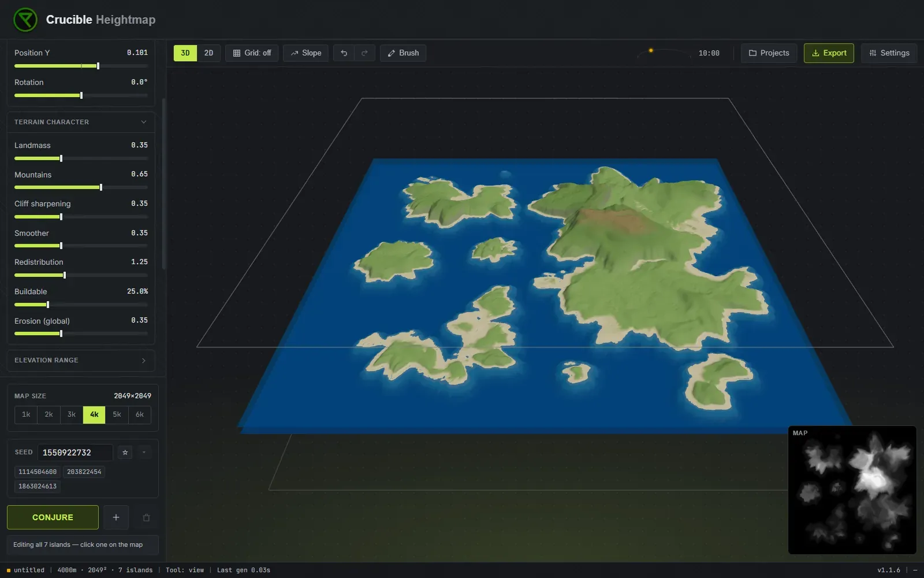The width and height of the screenshot is (924, 578).
Task: Open Settings
Action: click(x=889, y=53)
